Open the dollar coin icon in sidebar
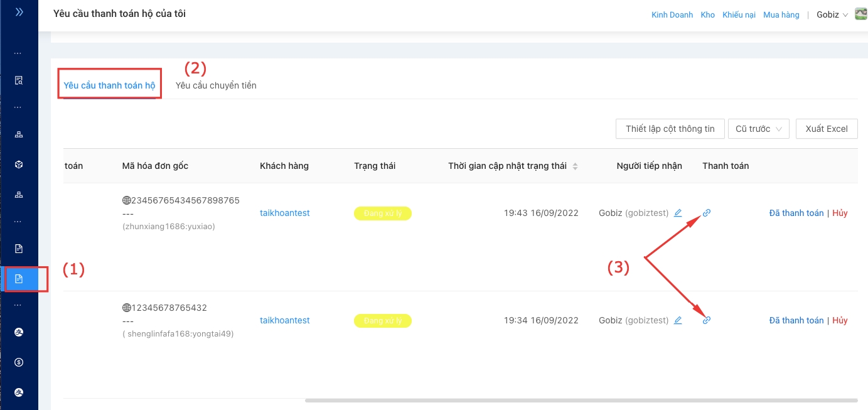Screen dimensions: 868x410 coord(19,362)
